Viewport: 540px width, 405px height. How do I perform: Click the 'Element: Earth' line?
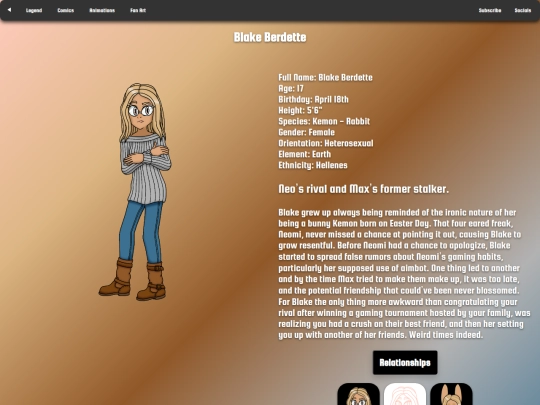(305, 154)
